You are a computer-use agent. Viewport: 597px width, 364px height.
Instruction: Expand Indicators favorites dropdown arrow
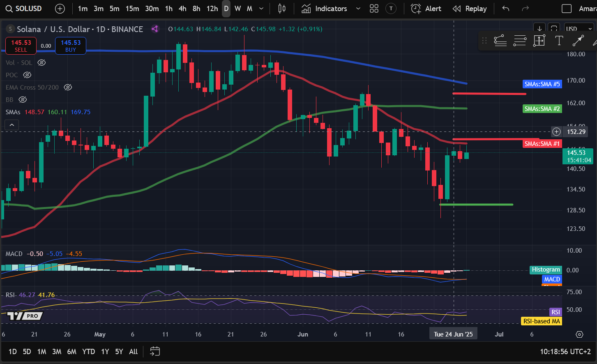358,9
